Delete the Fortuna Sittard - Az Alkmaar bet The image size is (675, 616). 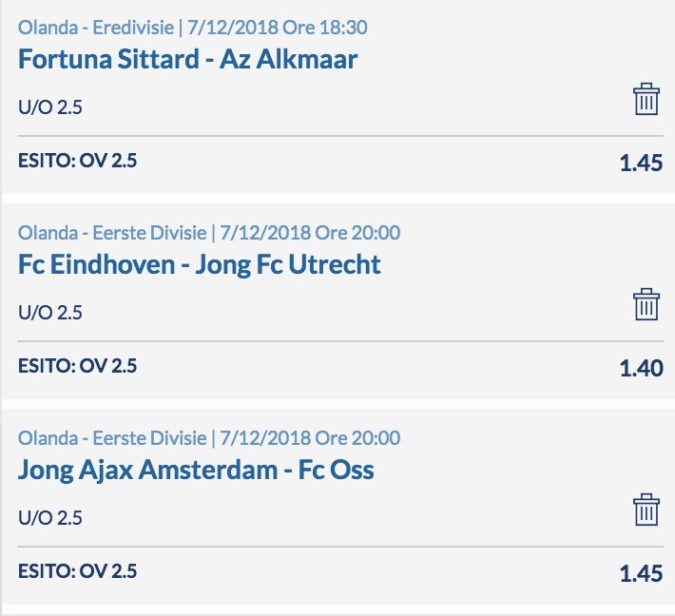coord(646,99)
